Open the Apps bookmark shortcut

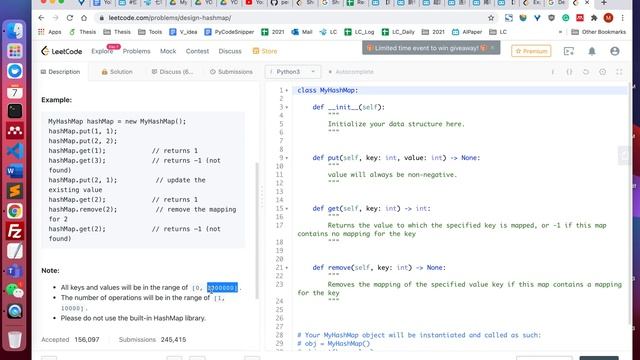coord(49,32)
